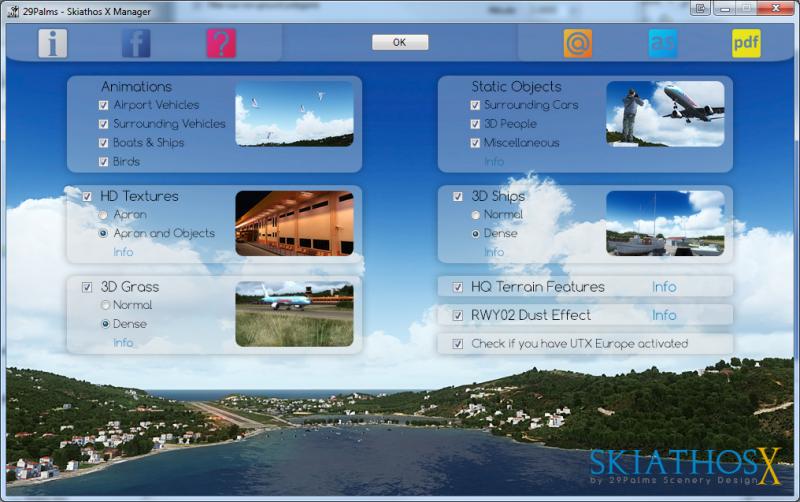Disable RWY02 Dust Effect
Screen dimensions: 800x502
(458, 315)
